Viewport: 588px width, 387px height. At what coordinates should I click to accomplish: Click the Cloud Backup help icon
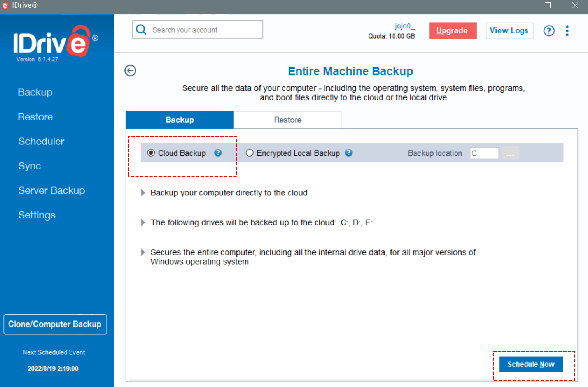pyautogui.click(x=218, y=153)
